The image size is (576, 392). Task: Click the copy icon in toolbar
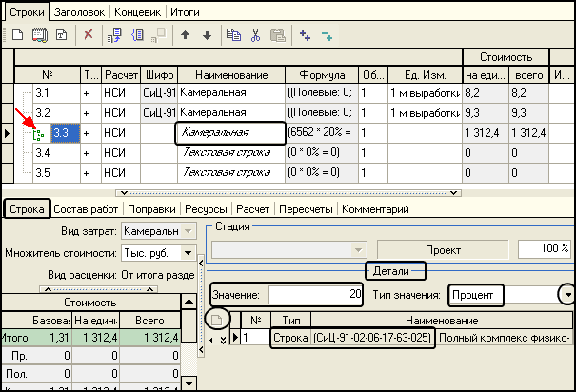click(x=234, y=34)
